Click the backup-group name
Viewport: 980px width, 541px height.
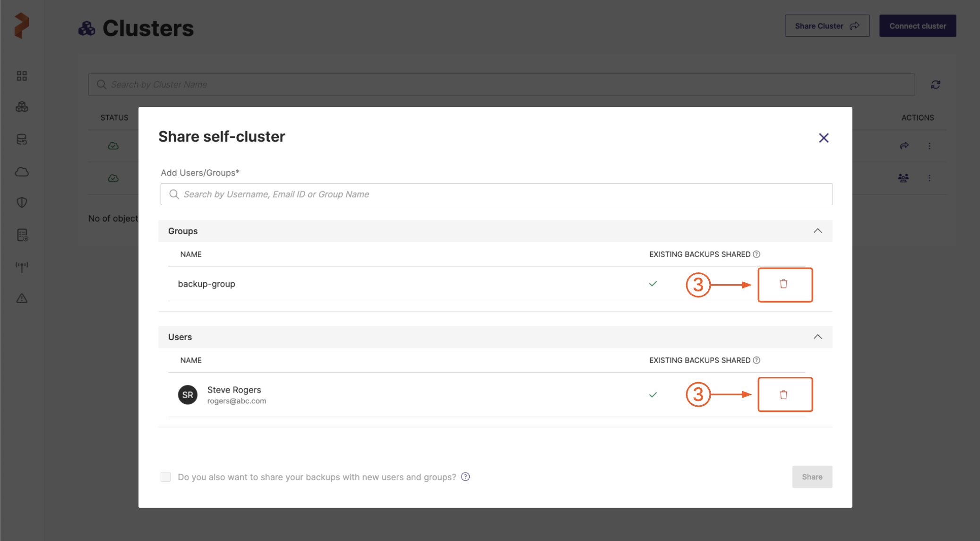[x=206, y=284]
